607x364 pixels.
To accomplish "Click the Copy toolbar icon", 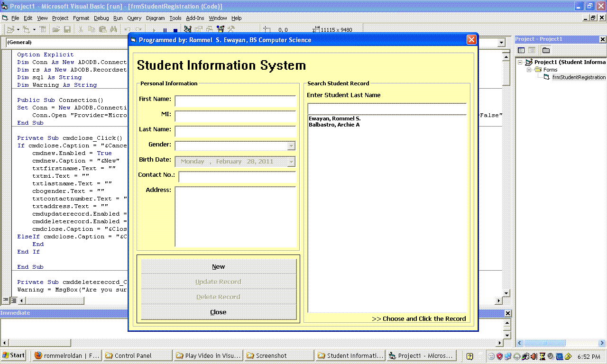I will pos(92,29).
